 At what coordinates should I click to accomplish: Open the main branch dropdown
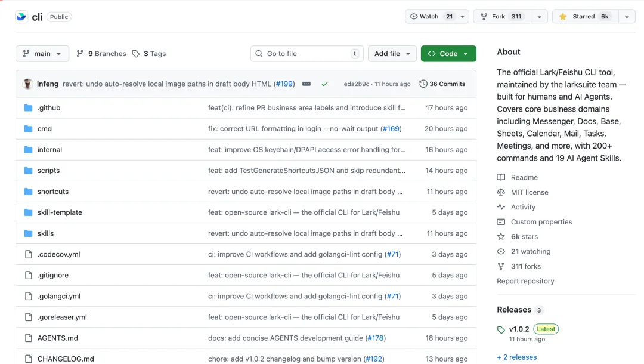click(x=42, y=54)
